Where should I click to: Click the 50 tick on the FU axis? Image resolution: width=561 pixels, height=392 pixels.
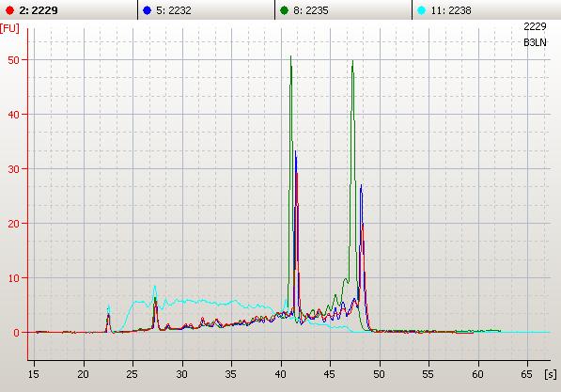click(x=13, y=60)
